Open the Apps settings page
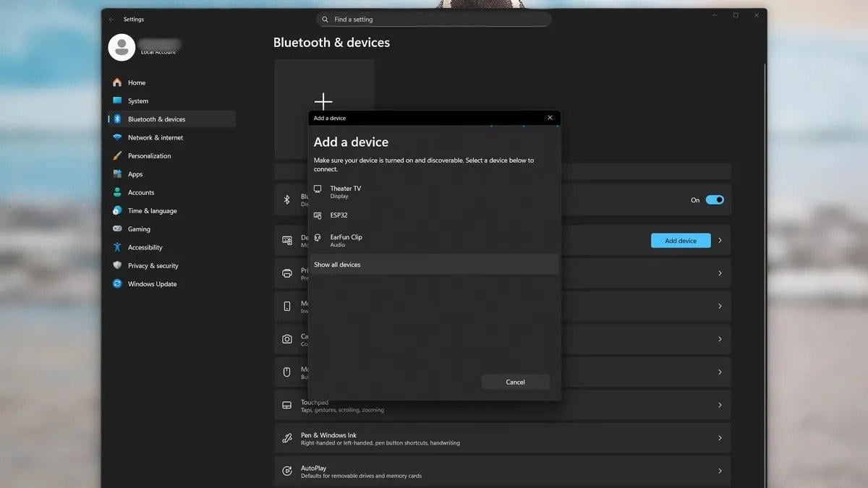 point(135,174)
